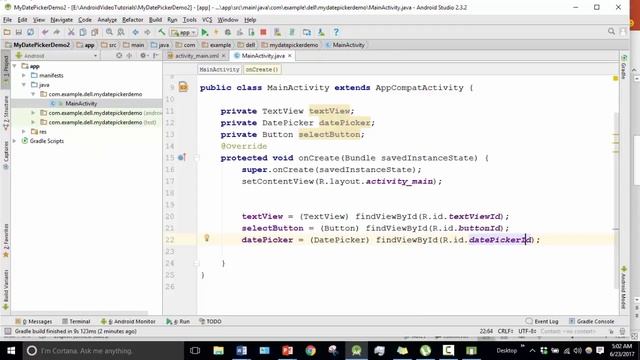Click the Save All toolbar icon
The image size is (640, 360).
pyautogui.click(x=18, y=32)
